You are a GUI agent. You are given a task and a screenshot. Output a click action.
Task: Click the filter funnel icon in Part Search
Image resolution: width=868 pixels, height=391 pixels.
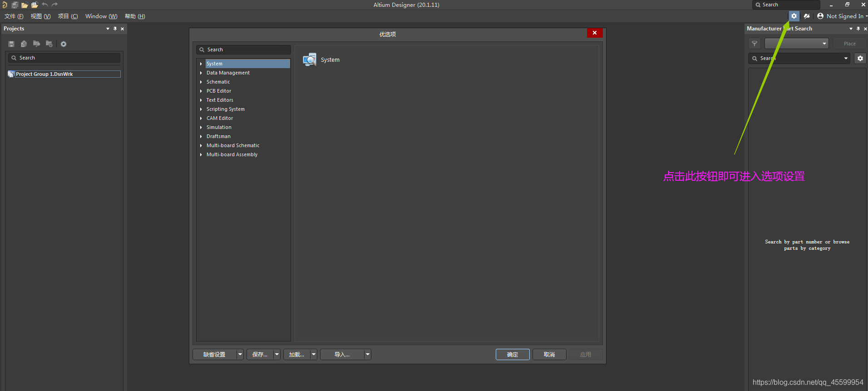(755, 44)
